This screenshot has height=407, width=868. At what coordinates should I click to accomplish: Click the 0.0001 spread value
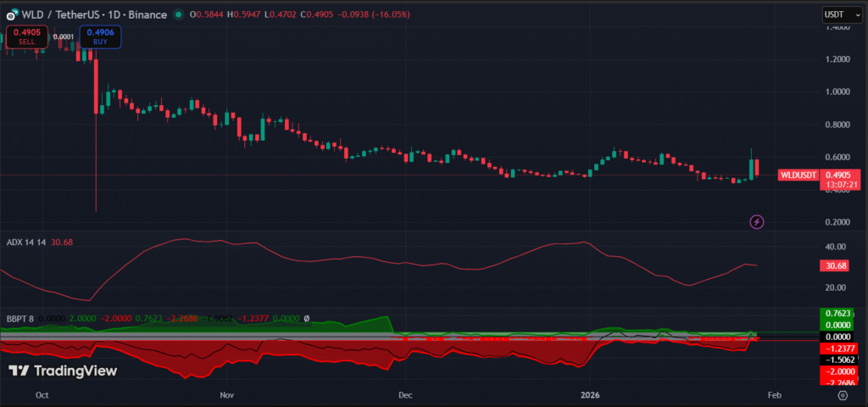[64, 37]
